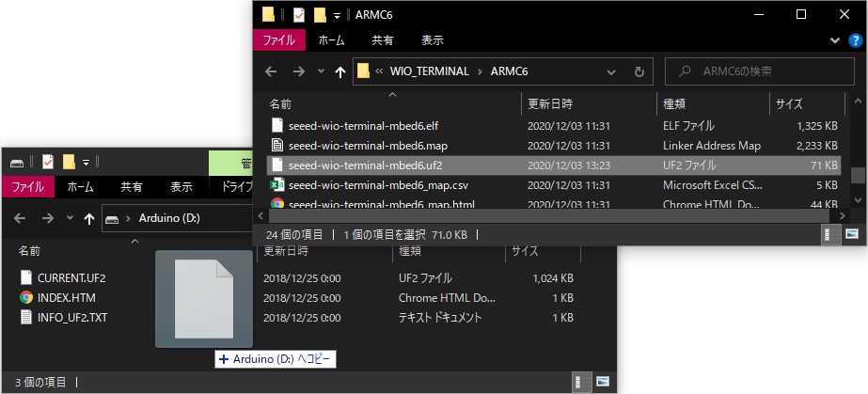
Task: Open recent locations dropdown in ARMC6 window
Action: point(321,71)
